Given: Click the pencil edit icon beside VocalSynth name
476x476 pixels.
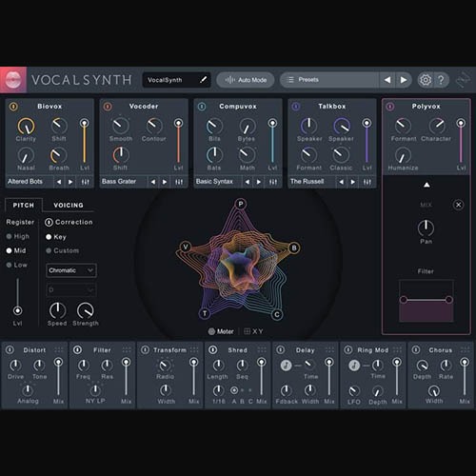Looking at the screenshot, I should pos(203,79).
